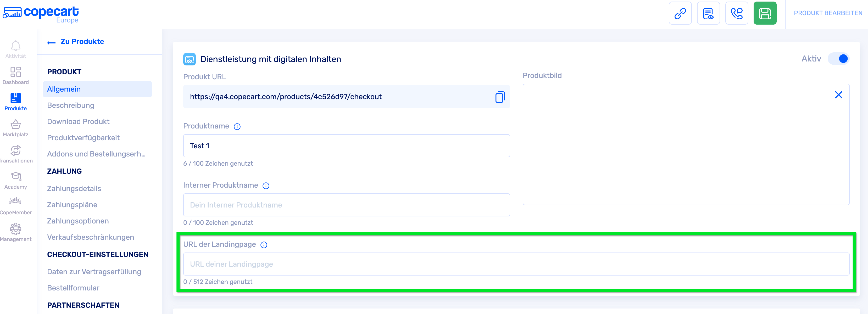Click info icon next to Produktname
Screen dimensions: 868x314
[237, 127]
